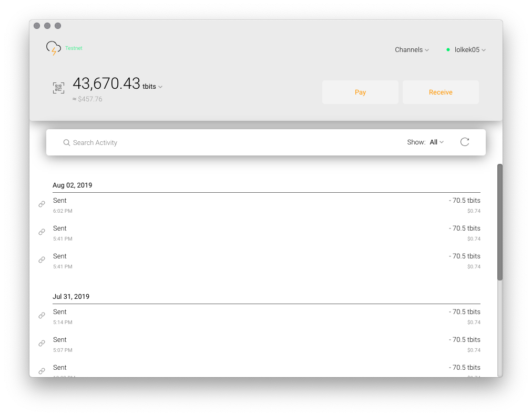Open the Channels dropdown menu

tap(412, 50)
